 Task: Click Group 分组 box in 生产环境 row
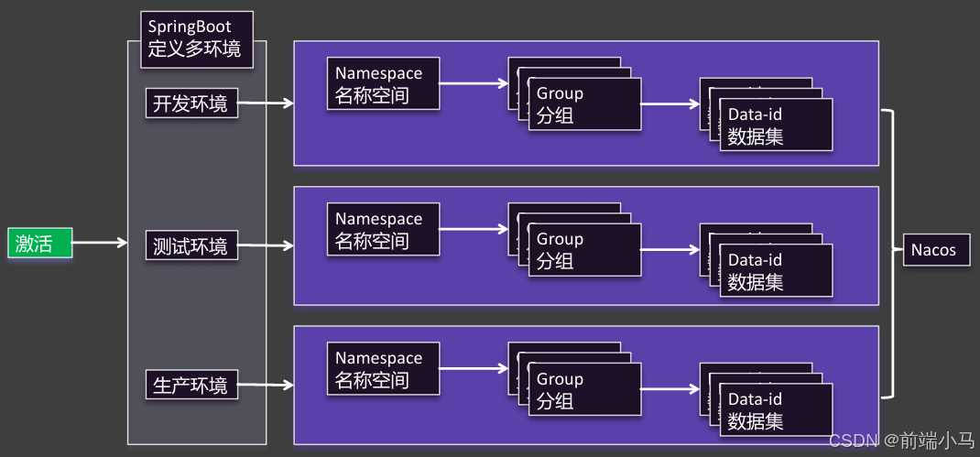[585, 389]
